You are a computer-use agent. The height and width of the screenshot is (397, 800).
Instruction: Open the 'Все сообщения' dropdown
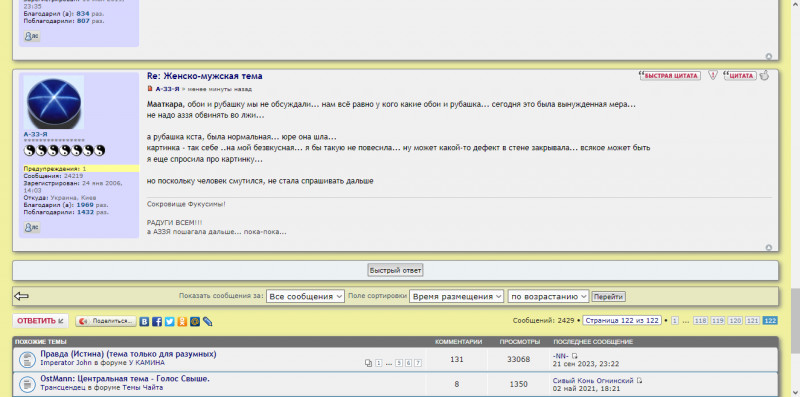click(305, 296)
